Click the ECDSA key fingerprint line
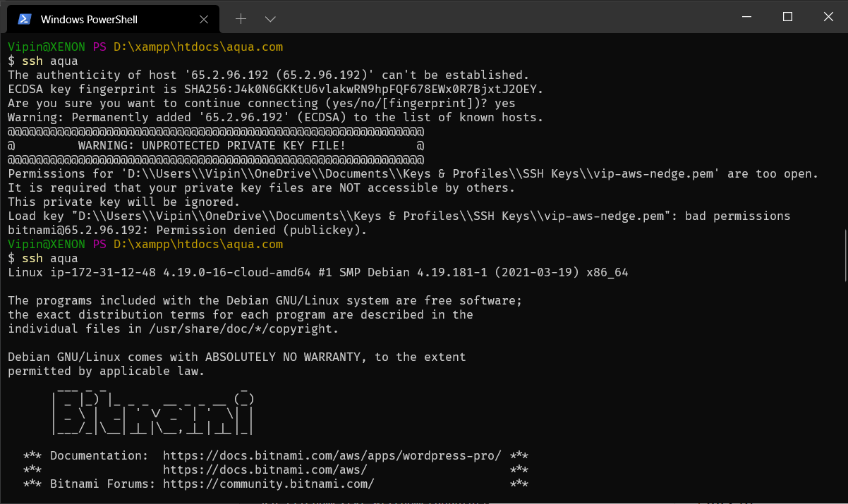Viewport: 848px width, 504px height. tap(276, 90)
